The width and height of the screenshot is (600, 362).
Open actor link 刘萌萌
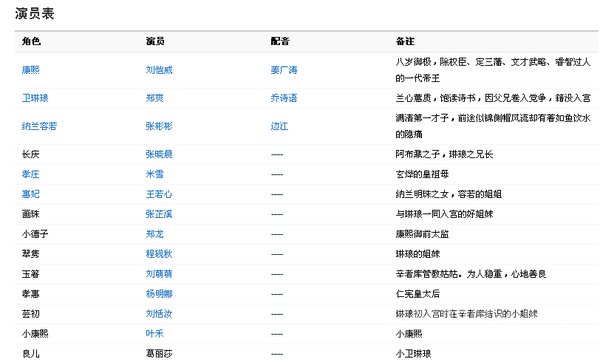[159, 274]
